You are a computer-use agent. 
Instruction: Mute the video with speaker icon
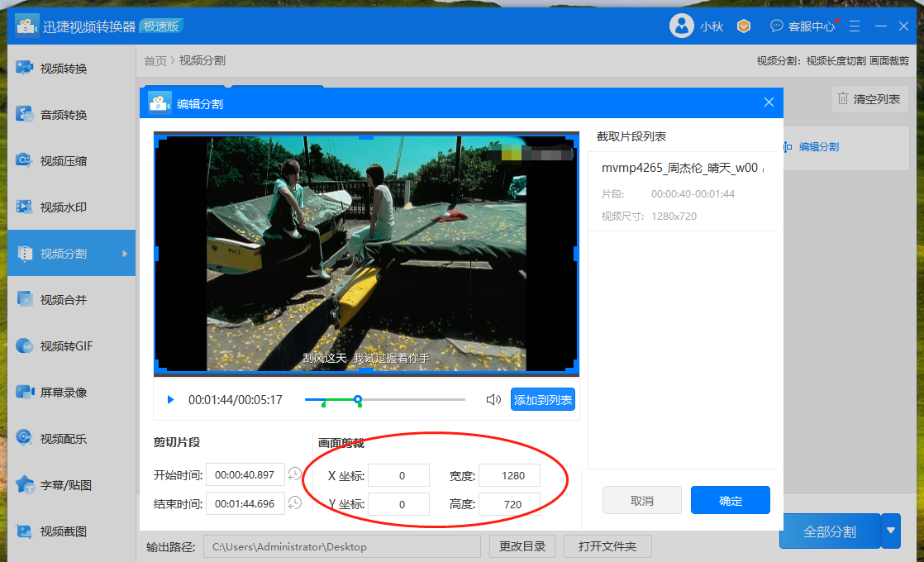[493, 399]
